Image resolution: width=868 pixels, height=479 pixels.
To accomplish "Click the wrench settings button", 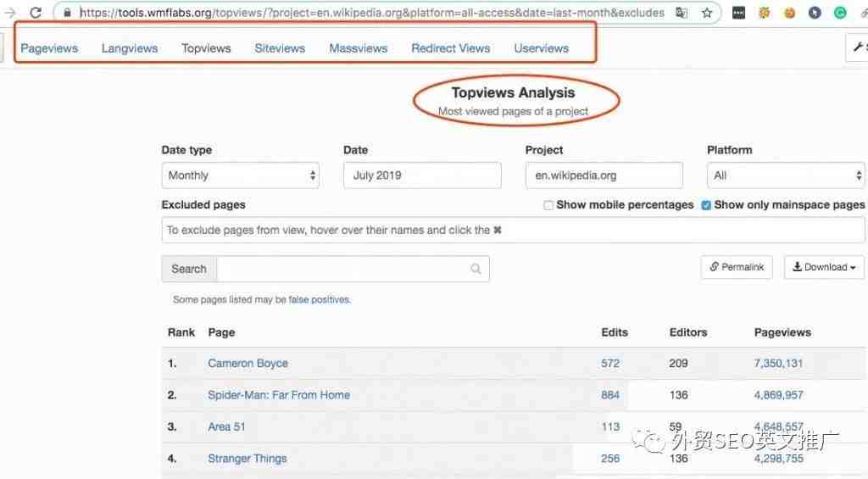I will 858,47.
